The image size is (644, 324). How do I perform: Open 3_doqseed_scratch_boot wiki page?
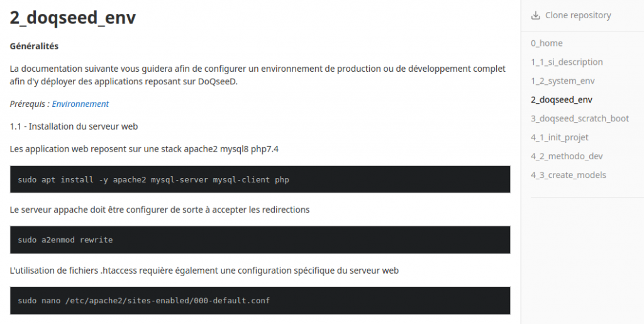(579, 119)
